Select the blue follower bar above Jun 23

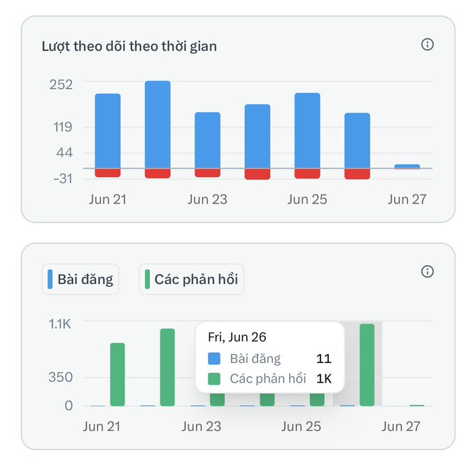tap(208, 141)
